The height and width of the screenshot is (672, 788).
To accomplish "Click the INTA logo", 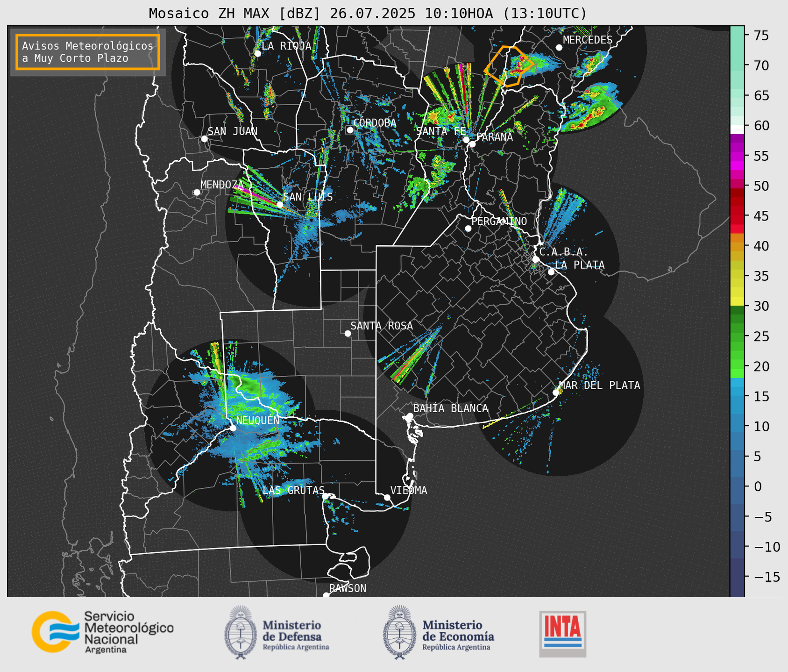I will pyautogui.click(x=563, y=634).
